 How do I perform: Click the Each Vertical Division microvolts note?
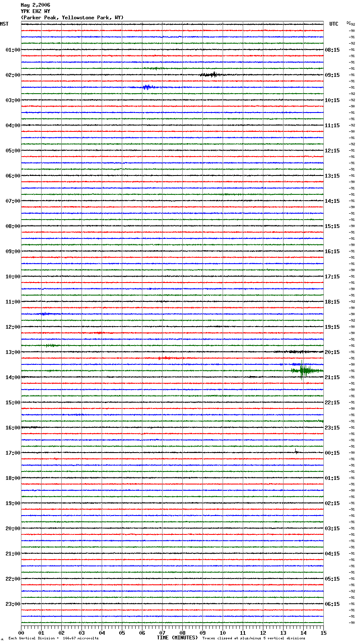pyautogui.click(x=53, y=639)
